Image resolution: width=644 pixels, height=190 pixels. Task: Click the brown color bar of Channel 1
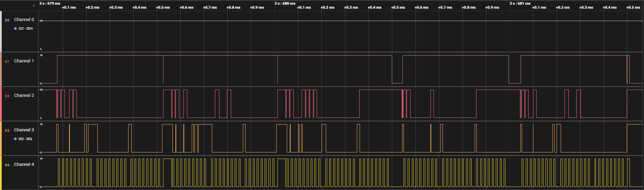click(1, 69)
